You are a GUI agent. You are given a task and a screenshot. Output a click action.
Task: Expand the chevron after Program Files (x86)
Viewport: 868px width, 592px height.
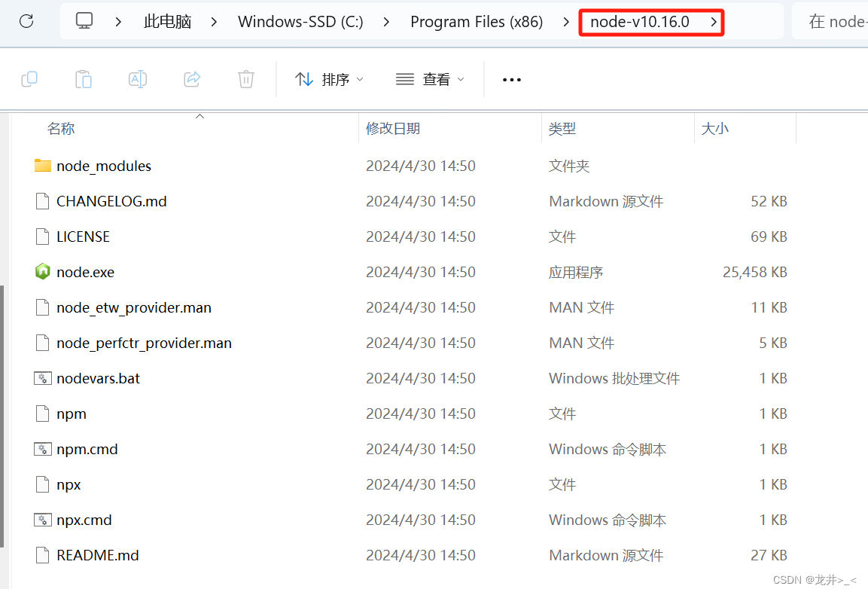[x=566, y=22]
